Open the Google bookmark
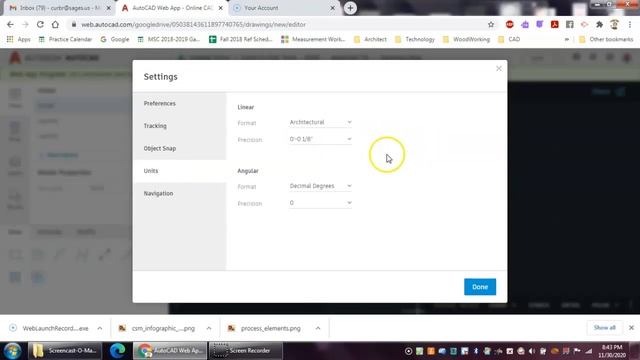This screenshot has width=640, height=360. (x=115, y=39)
